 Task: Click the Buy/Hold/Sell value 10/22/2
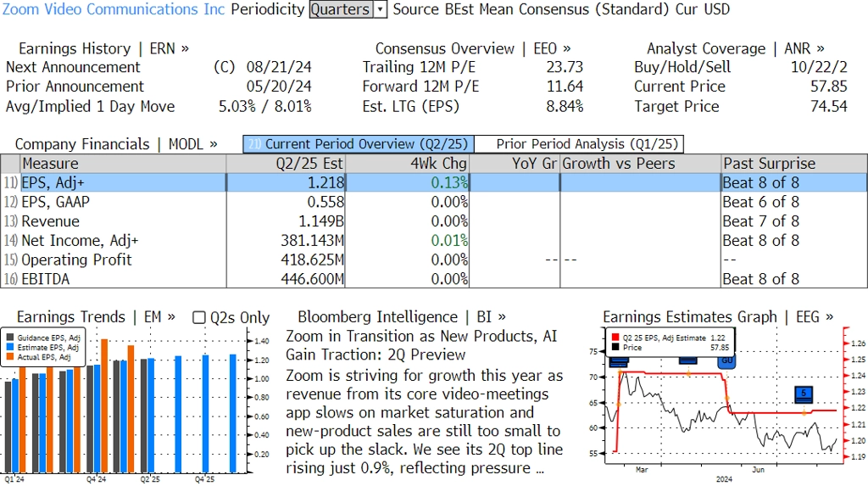819,68
